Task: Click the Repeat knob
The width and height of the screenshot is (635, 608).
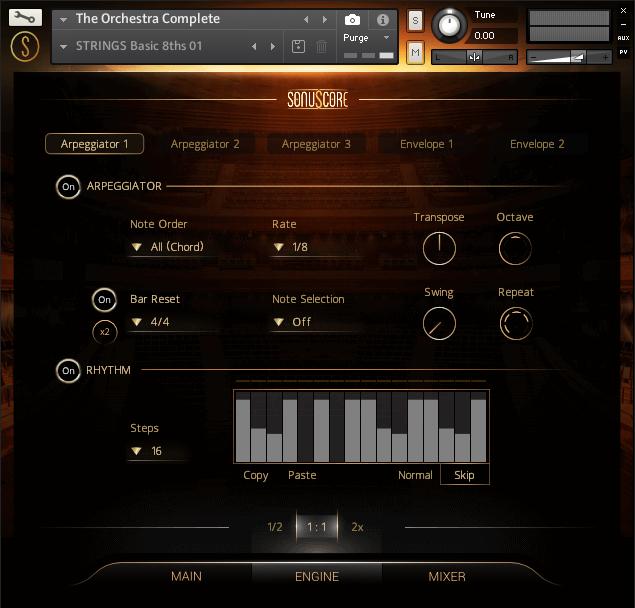Action: 516,323
